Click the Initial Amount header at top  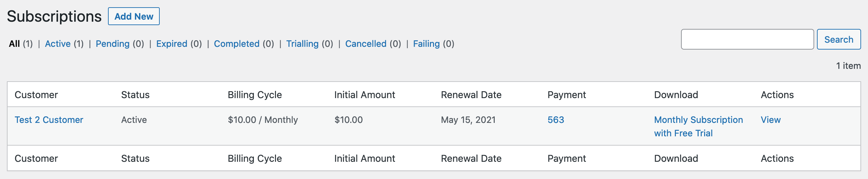pos(364,95)
